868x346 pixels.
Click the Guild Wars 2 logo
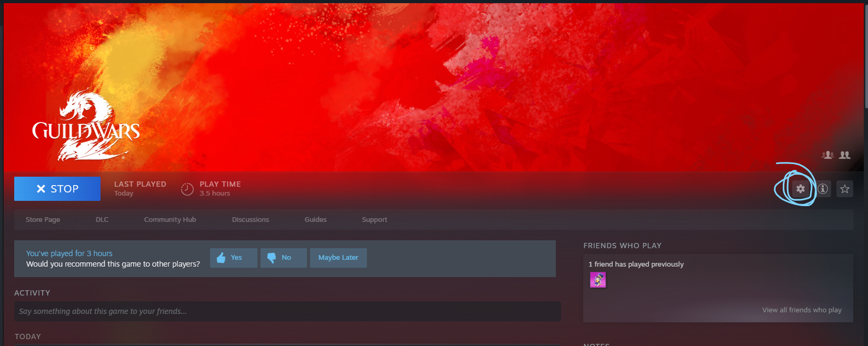[86, 125]
